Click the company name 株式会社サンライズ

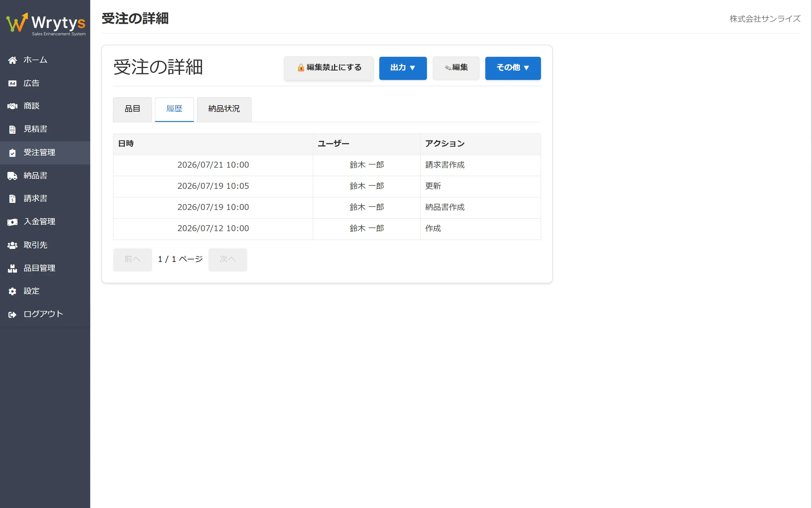(765, 19)
